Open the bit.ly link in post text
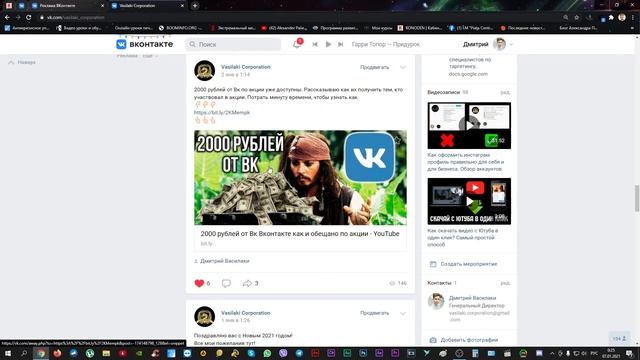 pyautogui.click(x=222, y=112)
